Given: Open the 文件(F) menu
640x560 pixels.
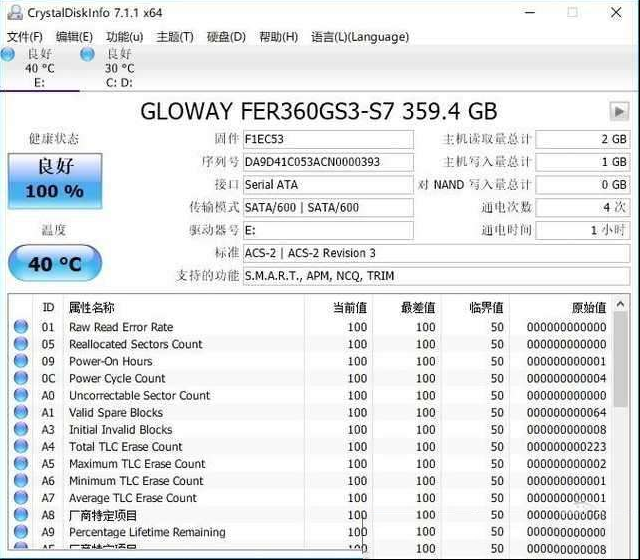Looking at the screenshot, I should tap(25, 37).
